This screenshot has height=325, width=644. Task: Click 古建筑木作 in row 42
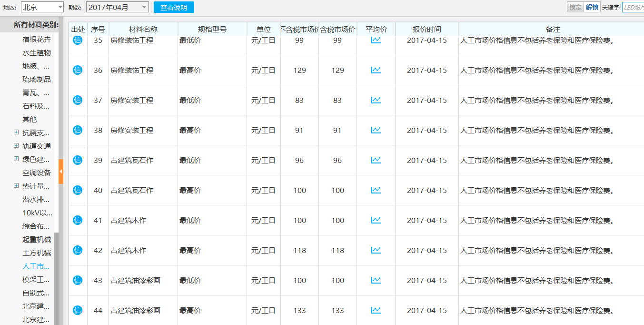pos(129,250)
